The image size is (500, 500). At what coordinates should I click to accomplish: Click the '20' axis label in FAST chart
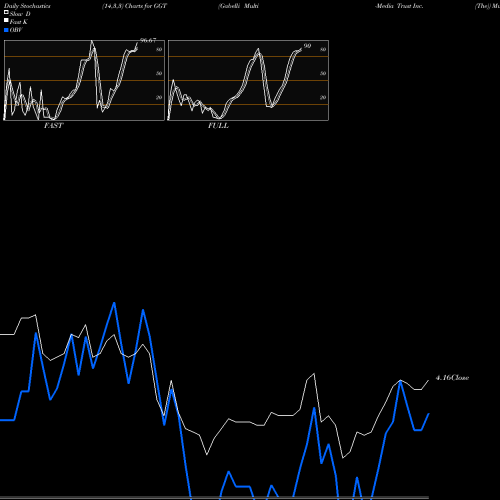(x=159, y=98)
